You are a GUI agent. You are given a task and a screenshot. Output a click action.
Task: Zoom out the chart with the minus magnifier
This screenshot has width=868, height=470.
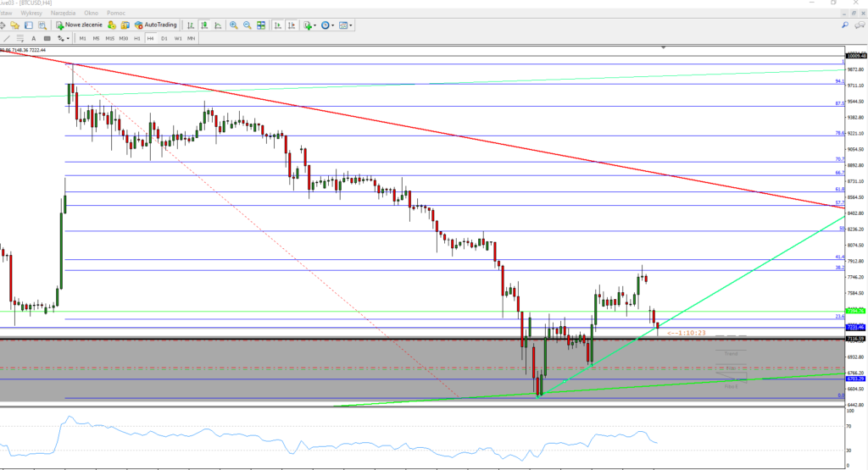(x=248, y=25)
